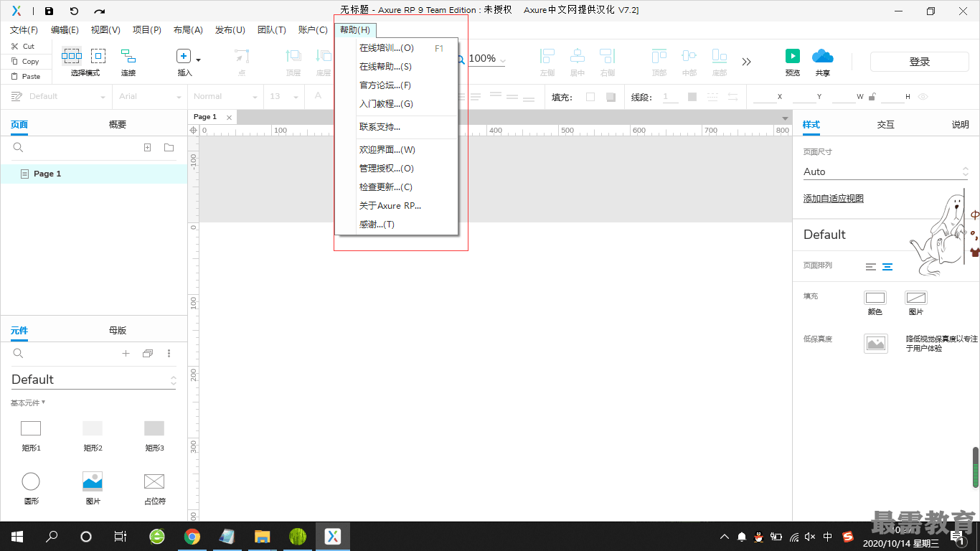Viewport: 980px width, 551px height.
Task: Select Page 1 in the pages tree
Action: 93,174
